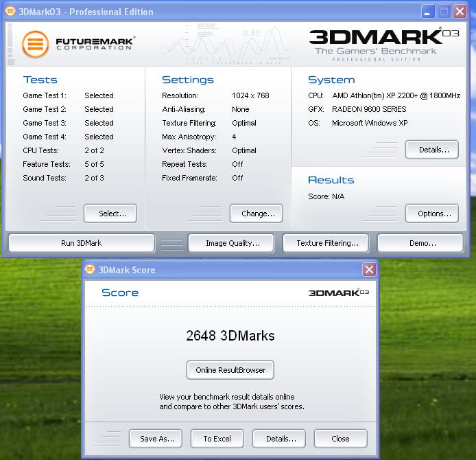Viewport: 476px width, 460px height.
Task: View score Details in Score dialog
Action: click(279, 439)
